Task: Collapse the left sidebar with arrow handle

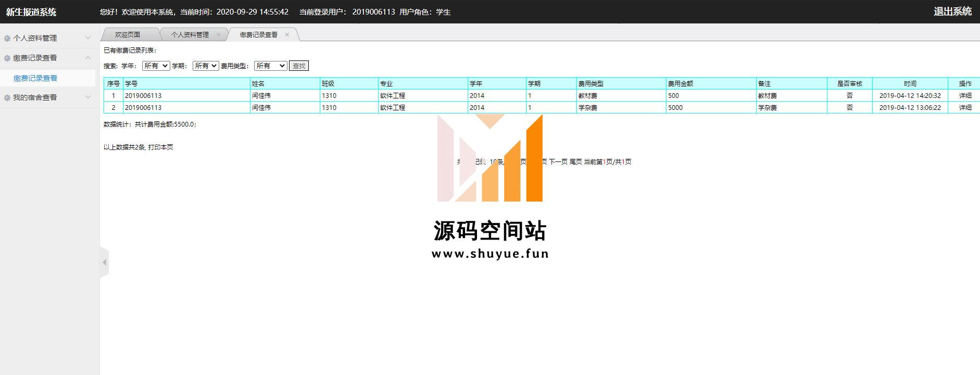Action: coord(105,262)
